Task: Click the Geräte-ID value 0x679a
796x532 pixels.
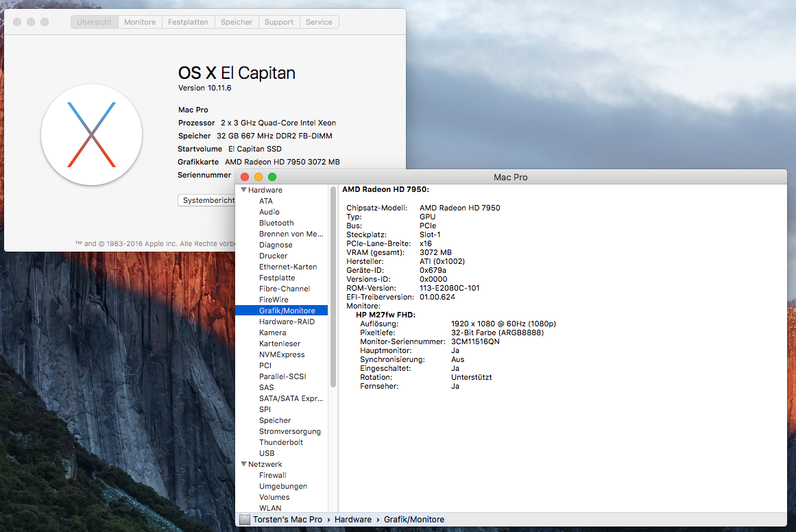Action: coord(433,270)
